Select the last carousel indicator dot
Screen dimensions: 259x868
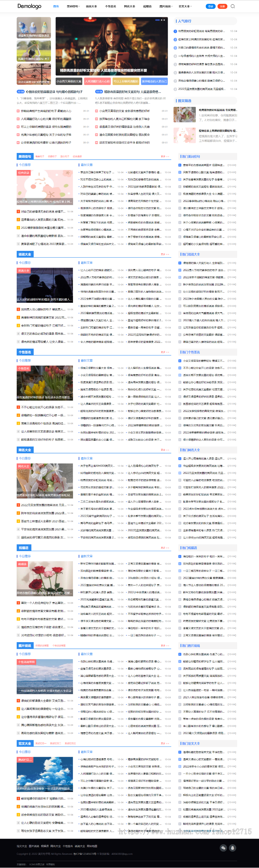(x=164, y=20)
